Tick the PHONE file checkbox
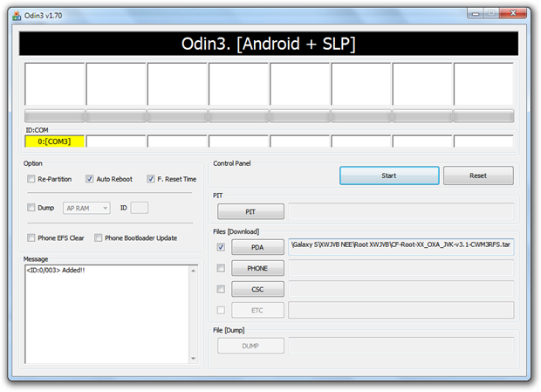Viewport: 541px width, 392px height. click(x=221, y=268)
